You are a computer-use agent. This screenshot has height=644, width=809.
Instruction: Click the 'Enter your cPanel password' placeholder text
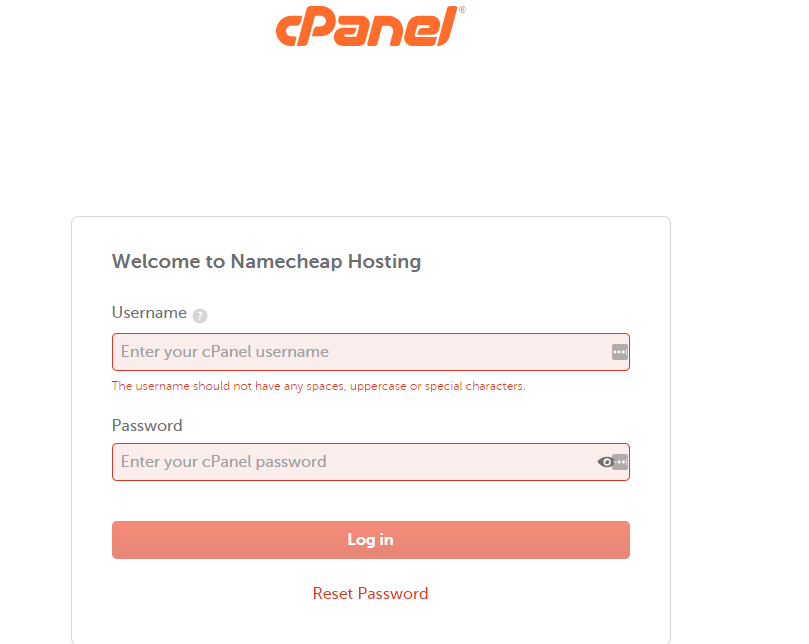pos(223,462)
